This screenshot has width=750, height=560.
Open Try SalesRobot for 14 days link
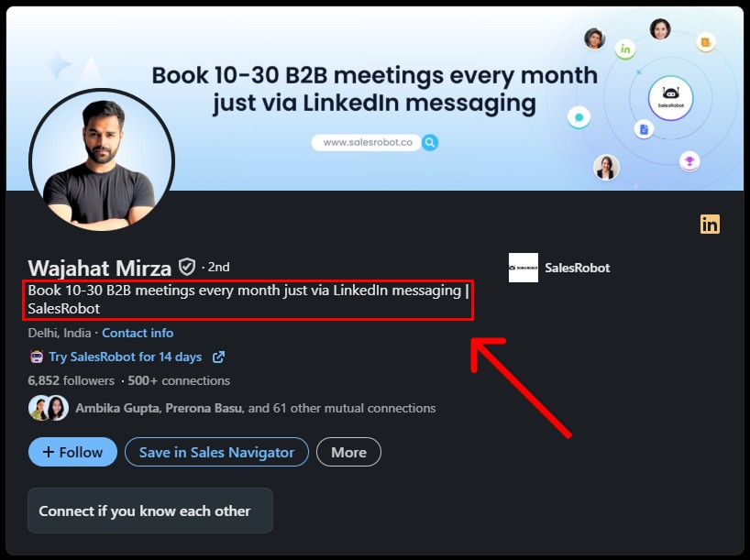tap(126, 357)
